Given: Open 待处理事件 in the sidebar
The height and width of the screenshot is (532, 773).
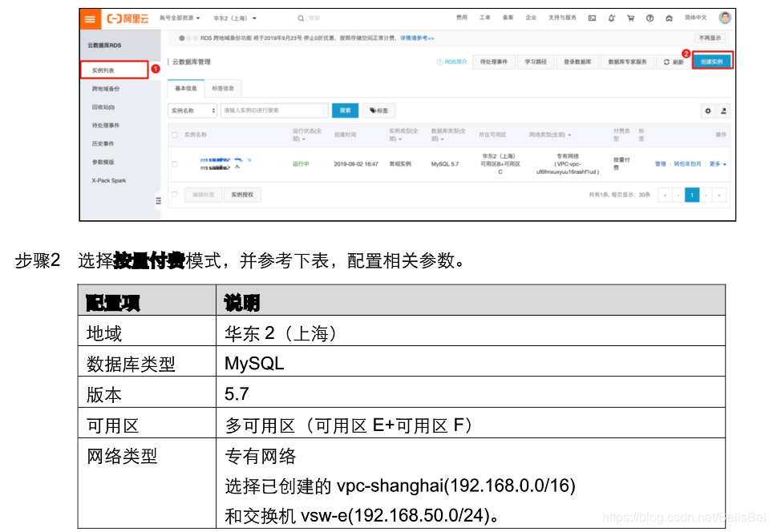Looking at the screenshot, I should pyautogui.click(x=106, y=126).
